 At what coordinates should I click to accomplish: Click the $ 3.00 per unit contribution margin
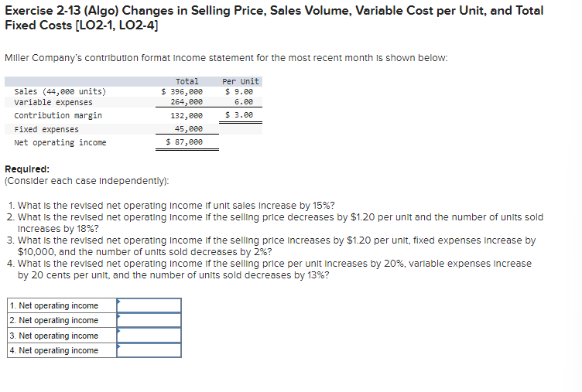click(x=239, y=115)
